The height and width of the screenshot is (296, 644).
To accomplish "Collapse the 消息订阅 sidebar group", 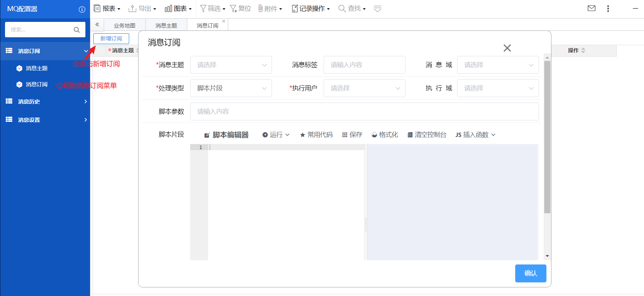I will point(45,51).
